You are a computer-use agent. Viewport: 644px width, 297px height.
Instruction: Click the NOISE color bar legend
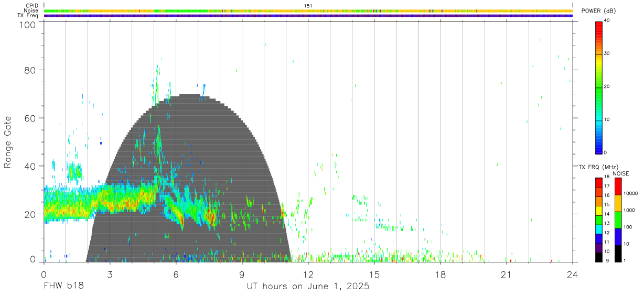pyautogui.click(x=618, y=220)
